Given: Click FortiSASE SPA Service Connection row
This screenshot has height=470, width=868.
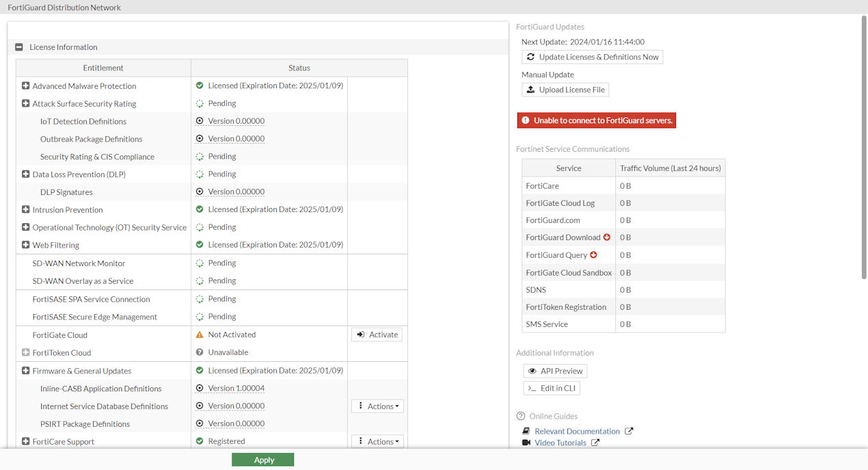Looking at the screenshot, I should pos(212,299).
